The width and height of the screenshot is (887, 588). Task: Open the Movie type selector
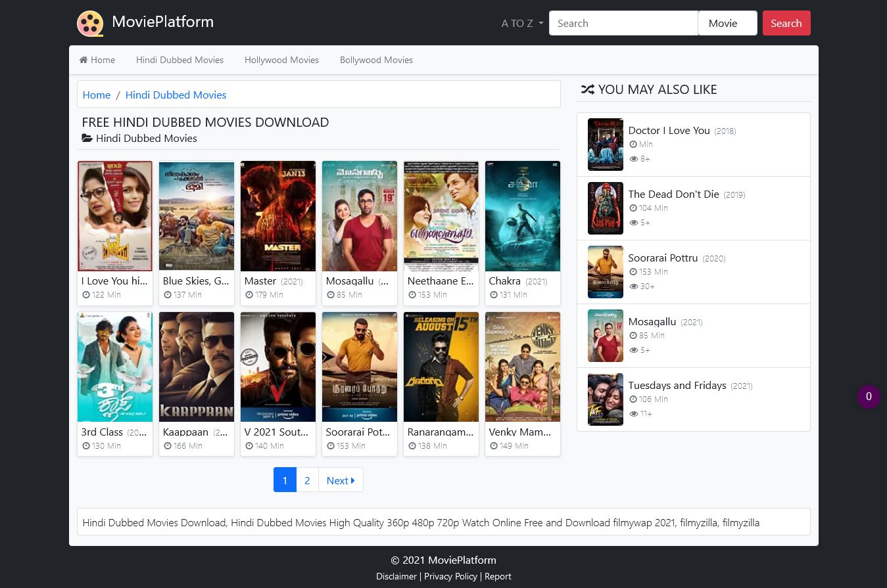(727, 23)
